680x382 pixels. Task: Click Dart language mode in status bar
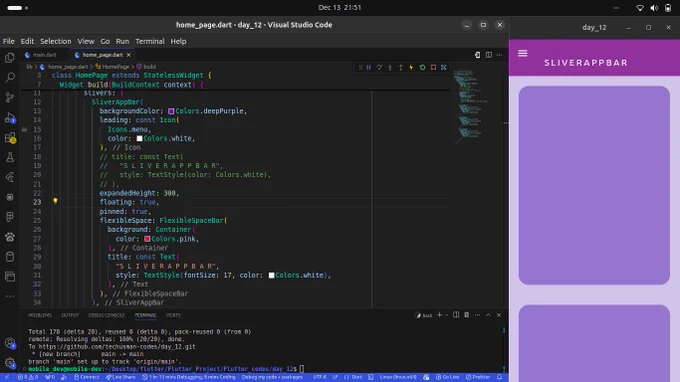click(x=357, y=377)
